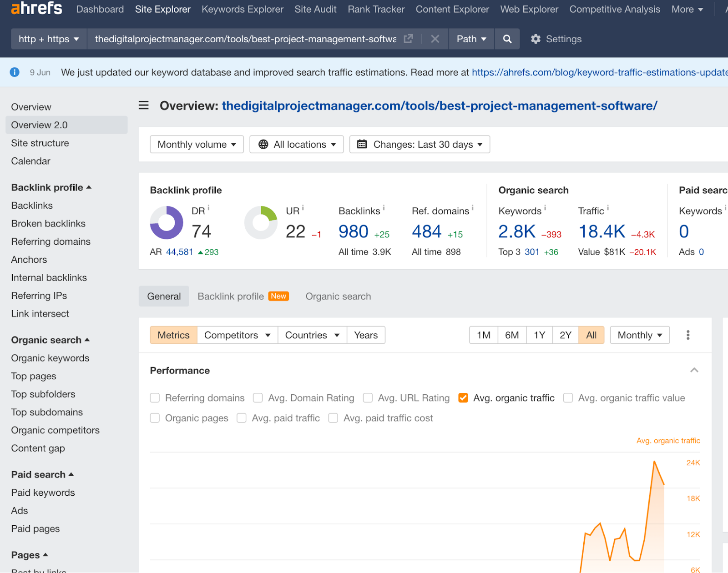Set chart range to 1M
728x573 pixels.
coord(484,335)
